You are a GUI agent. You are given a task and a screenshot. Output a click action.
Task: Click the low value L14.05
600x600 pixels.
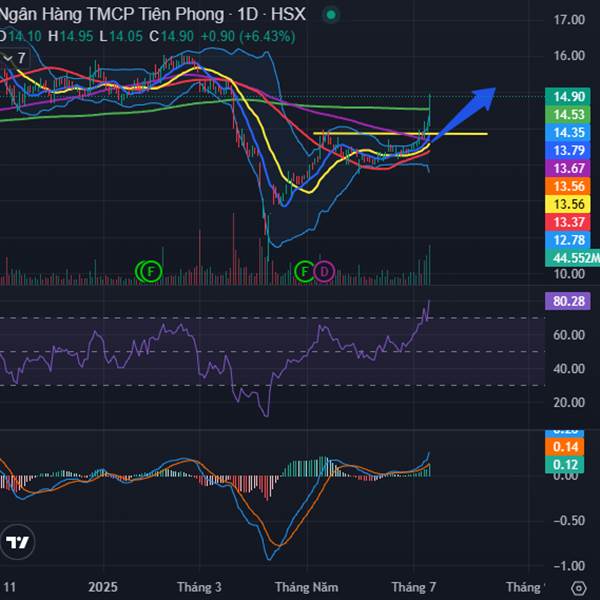121,37
